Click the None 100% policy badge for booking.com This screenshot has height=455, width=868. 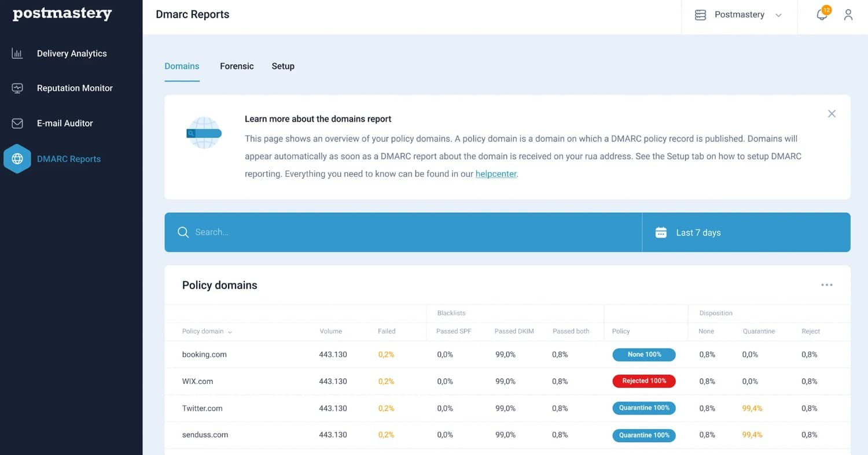pos(644,354)
